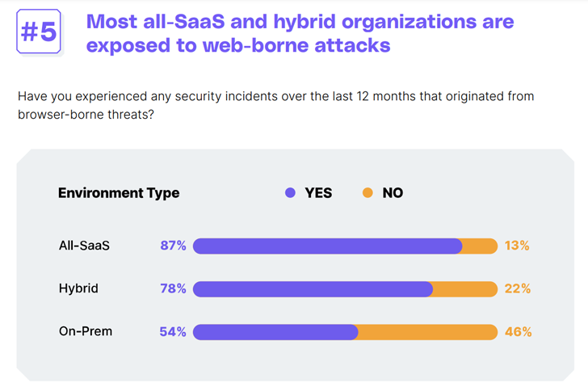Click the Environment Type heading
The image size is (588, 387).
(119, 193)
